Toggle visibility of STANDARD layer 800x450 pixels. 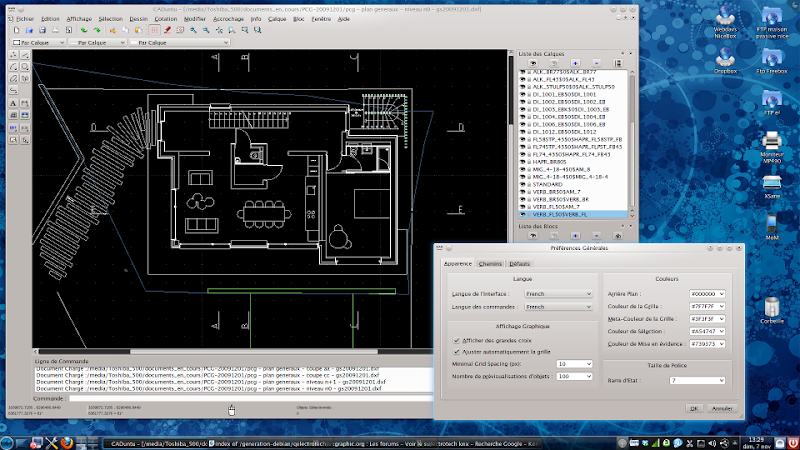click(520, 184)
